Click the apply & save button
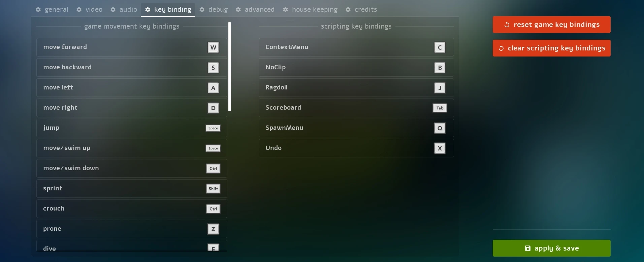644x262 pixels. [551, 248]
